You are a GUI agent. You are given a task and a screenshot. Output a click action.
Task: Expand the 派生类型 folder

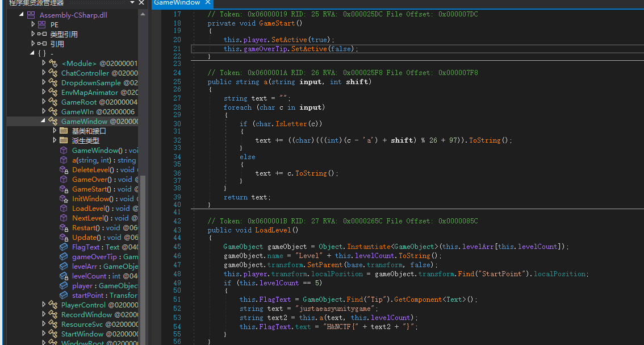coord(55,140)
